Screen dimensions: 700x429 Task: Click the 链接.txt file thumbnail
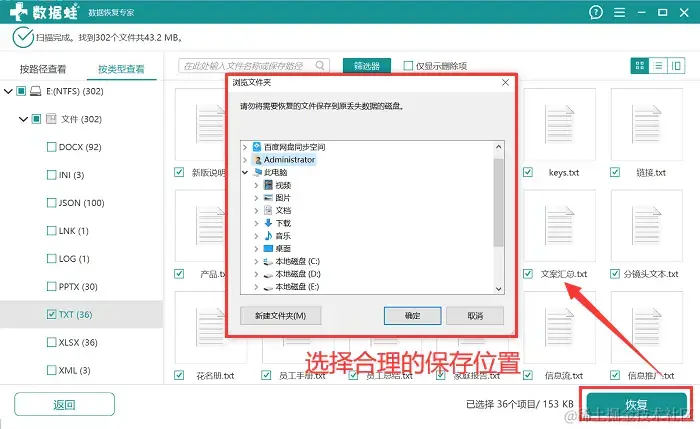646,124
